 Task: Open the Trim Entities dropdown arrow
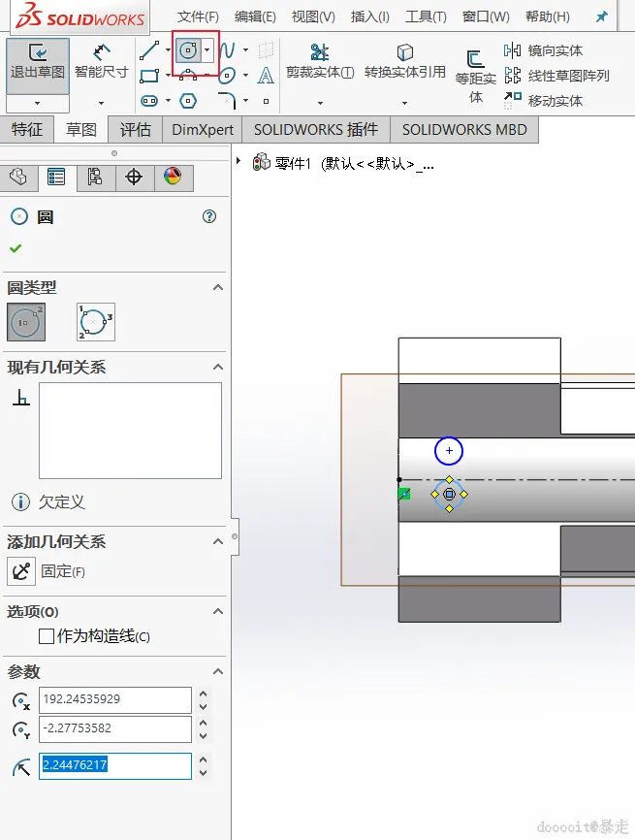[320, 103]
